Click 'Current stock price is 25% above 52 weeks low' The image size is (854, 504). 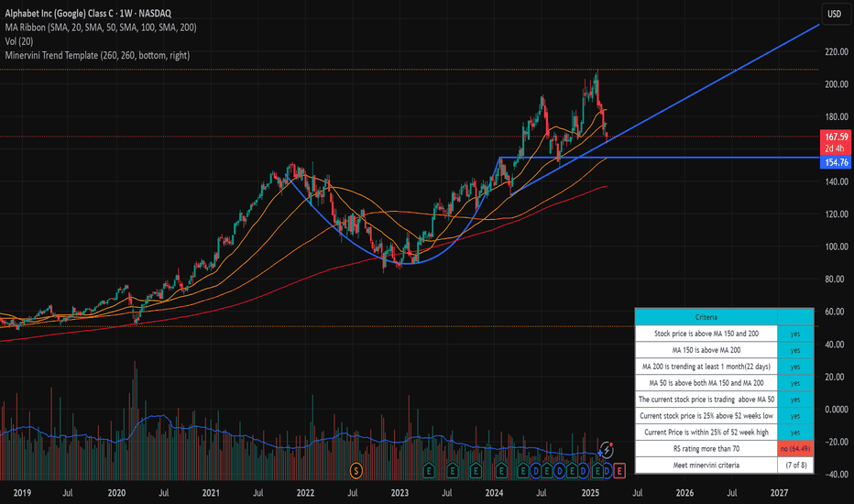point(706,416)
